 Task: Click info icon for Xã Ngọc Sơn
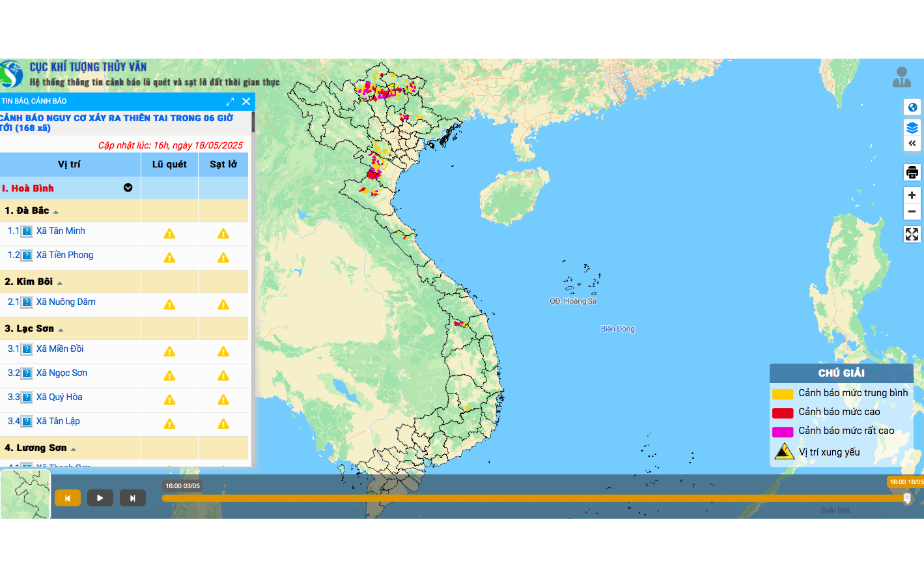click(27, 373)
